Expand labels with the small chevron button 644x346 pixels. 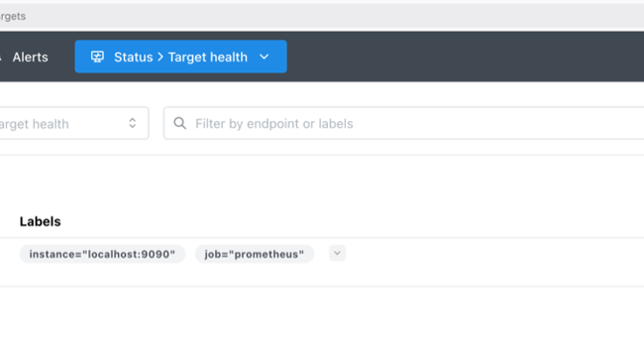[x=337, y=253]
